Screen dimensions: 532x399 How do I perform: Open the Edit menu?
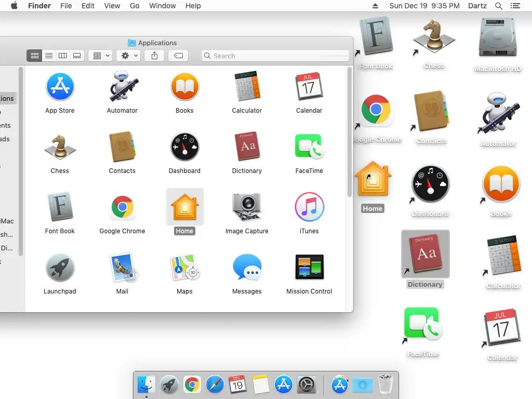tap(88, 6)
